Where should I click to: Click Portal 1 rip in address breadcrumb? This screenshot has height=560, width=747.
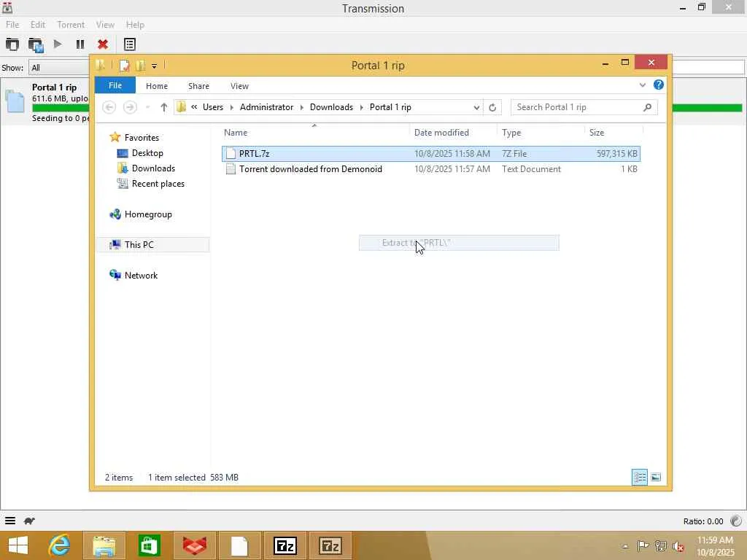pyautogui.click(x=390, y=107)
